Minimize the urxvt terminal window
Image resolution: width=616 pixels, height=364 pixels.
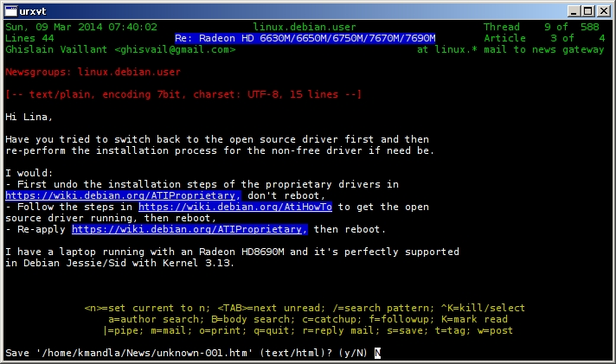pyautogui.click(x=573, y=10)
